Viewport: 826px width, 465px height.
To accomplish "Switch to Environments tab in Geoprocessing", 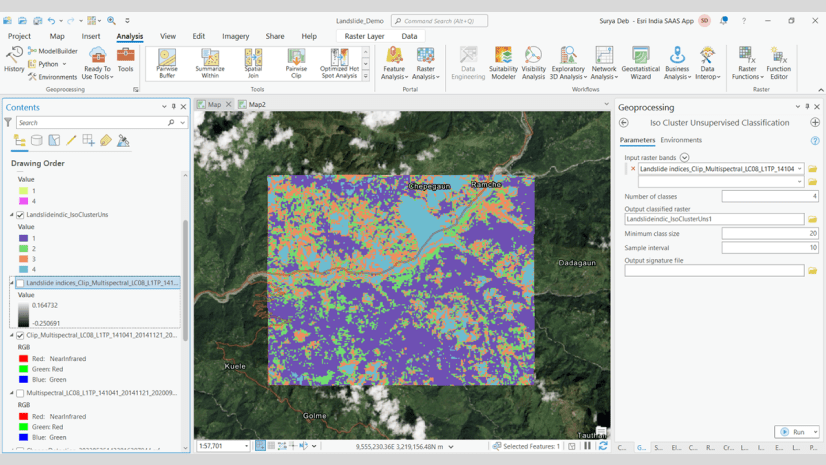I will point(681,140).
